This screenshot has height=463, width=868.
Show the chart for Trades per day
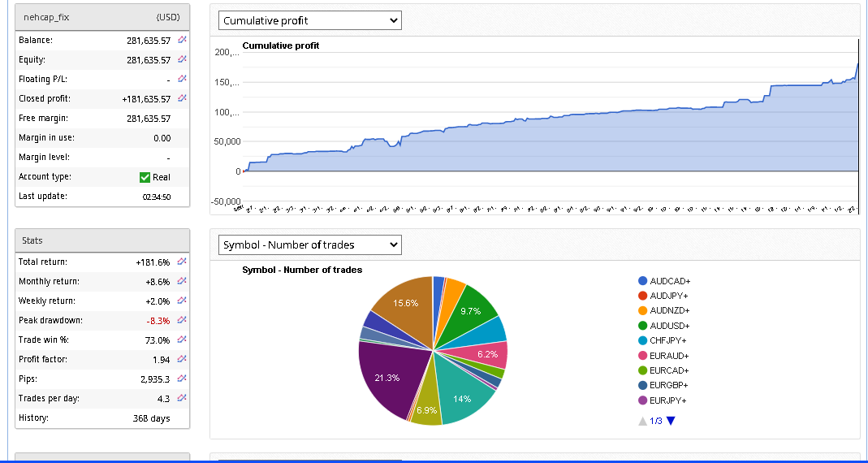(x=183, y=398)
